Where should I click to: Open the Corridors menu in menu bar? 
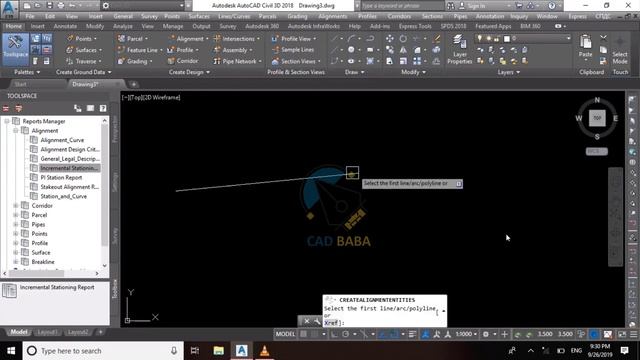click(399, 16)
